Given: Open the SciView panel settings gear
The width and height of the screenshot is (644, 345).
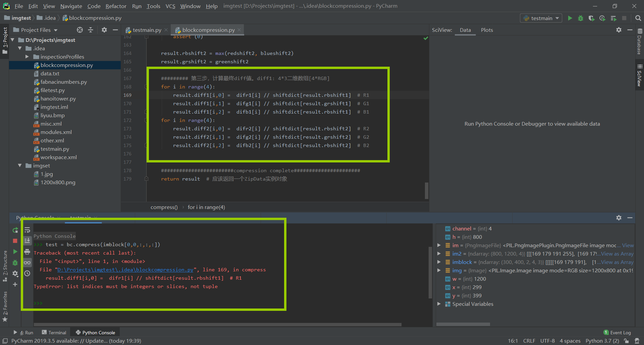Looking at the screenshot, I should coord(619,30).
